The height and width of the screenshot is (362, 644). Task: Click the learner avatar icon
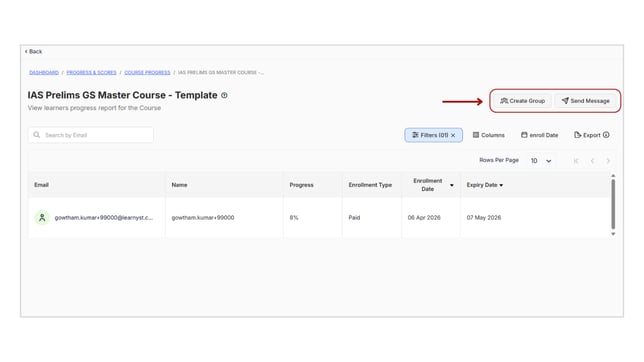[42, 218]
